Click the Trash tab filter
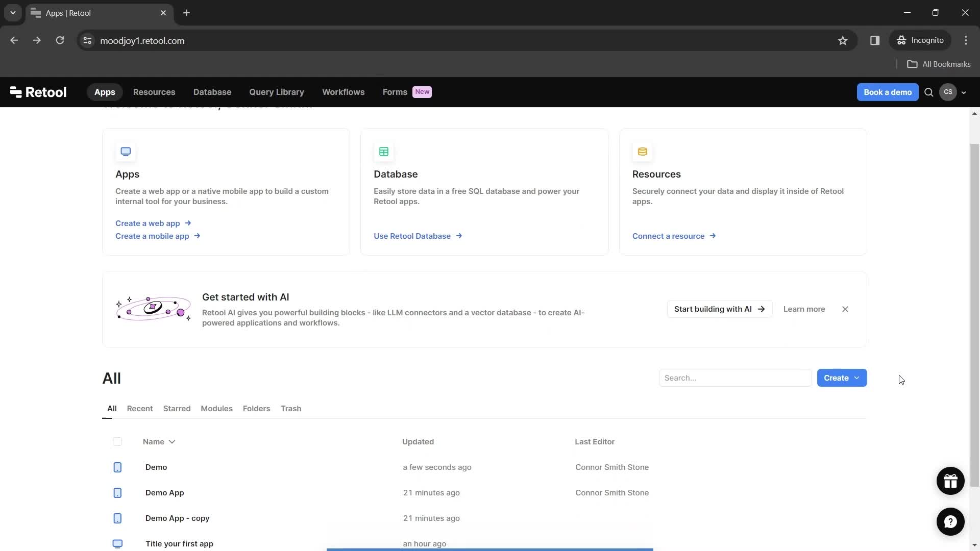Viewport: 980px width, 551px height. [x=291, y=408]
